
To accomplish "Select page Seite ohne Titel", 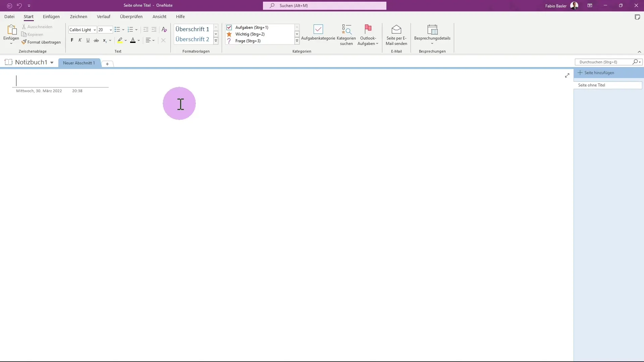I will pos(608,85).
